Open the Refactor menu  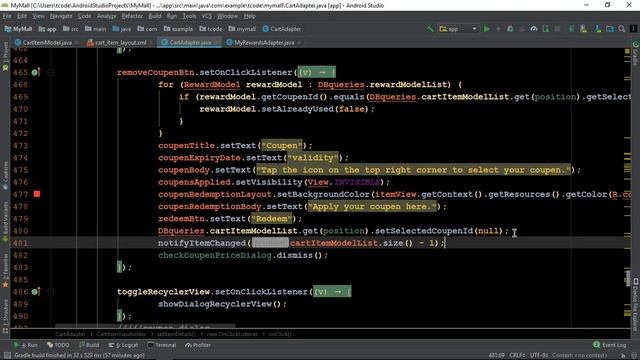pyautogui.click(x=132, y=16)
